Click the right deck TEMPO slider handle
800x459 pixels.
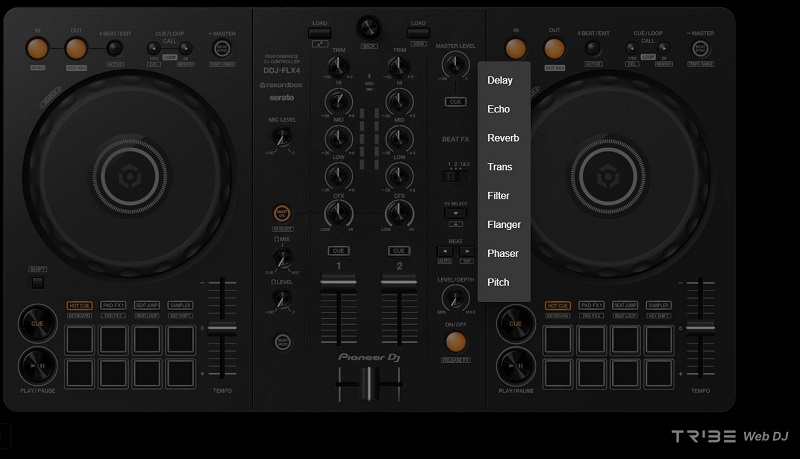click(700, 328)
